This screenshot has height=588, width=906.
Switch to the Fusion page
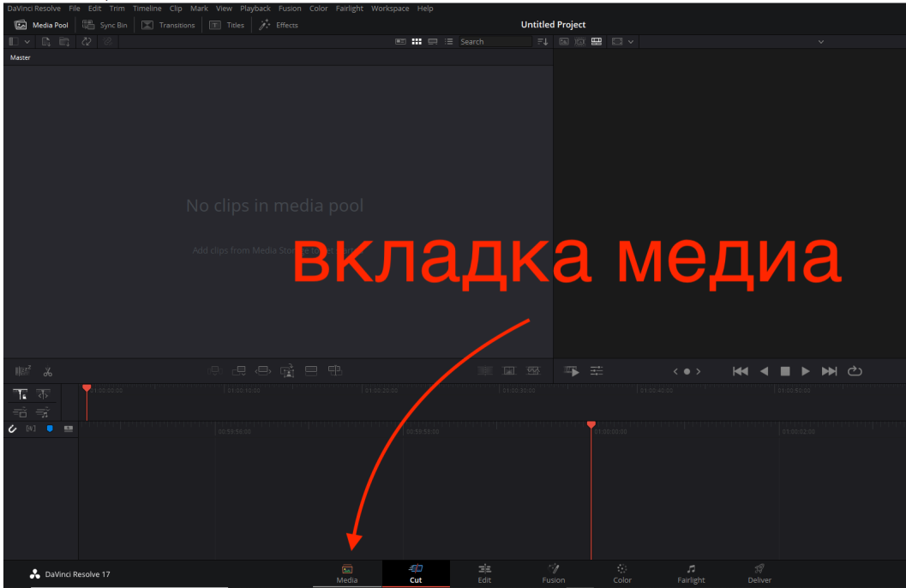click(x=553, y=574)
